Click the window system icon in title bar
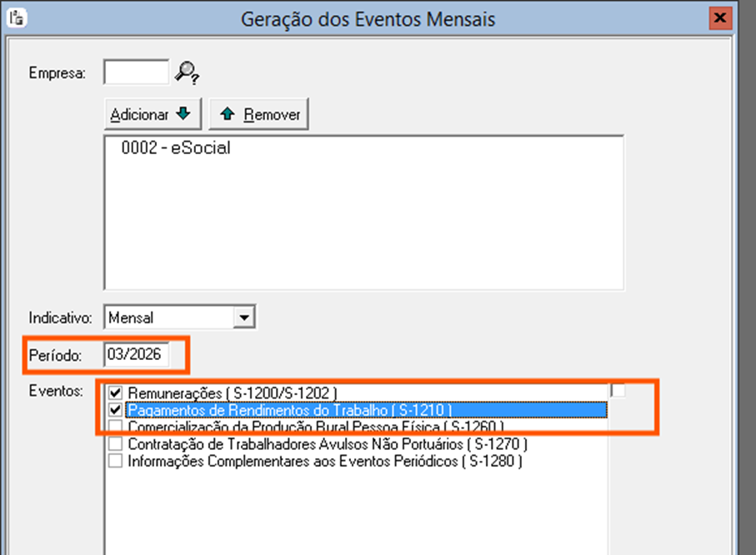756x555 pixels. (13, 16)
